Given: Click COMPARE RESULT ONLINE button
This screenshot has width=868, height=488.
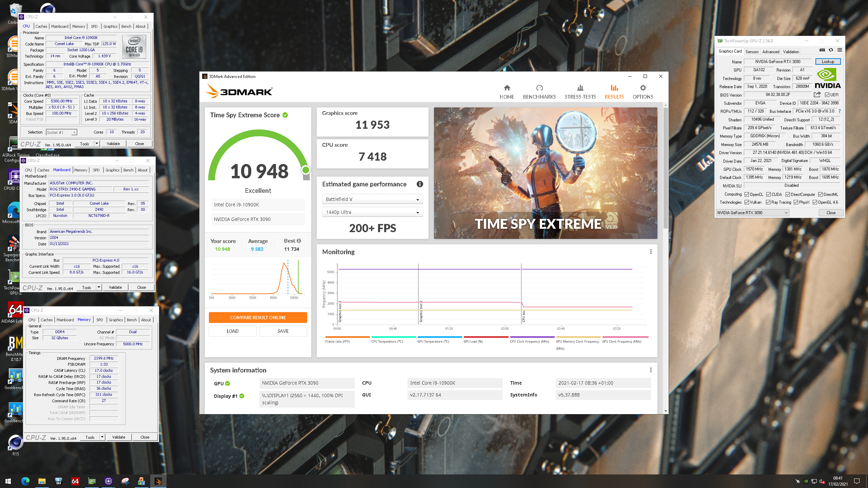Looking at the screenshot, I should (258, 318).
